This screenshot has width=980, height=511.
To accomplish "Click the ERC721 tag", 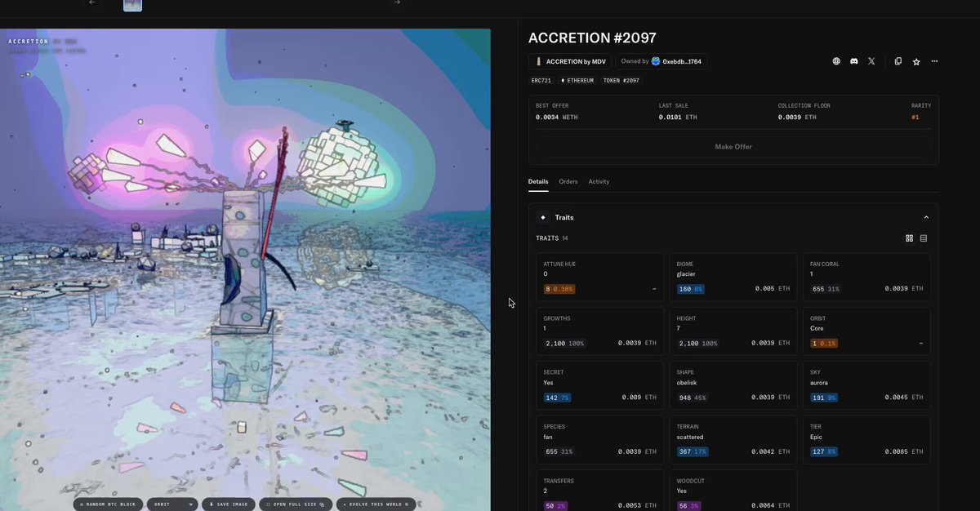I will coord(541,81).
